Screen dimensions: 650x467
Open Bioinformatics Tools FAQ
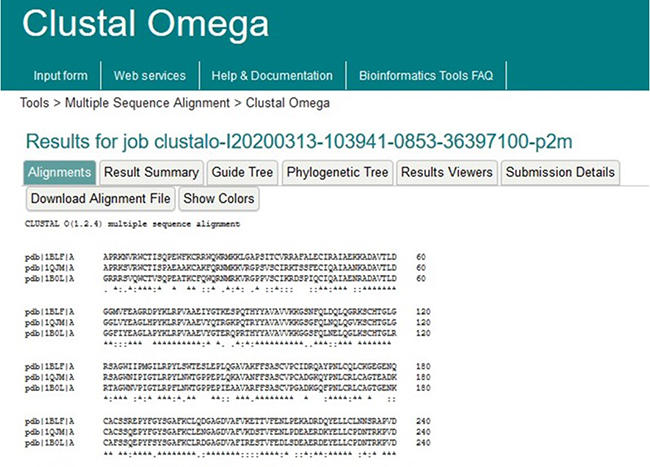[426, 75]
